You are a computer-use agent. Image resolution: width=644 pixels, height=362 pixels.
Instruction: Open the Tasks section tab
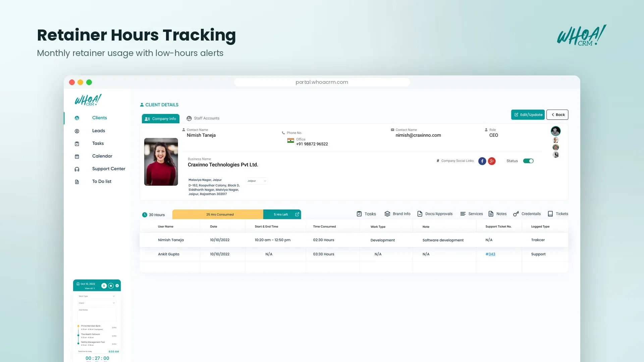366,214
